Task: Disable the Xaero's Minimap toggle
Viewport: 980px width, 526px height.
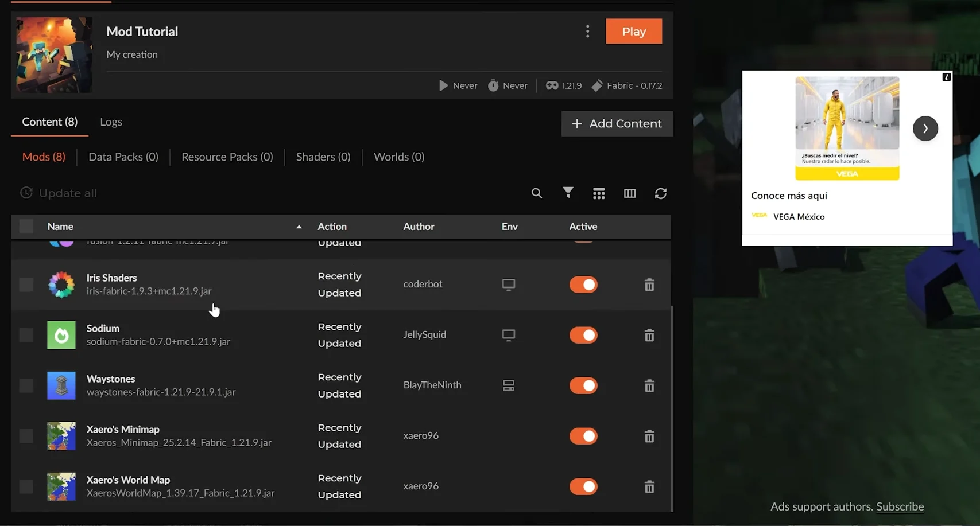Action: point(583,436)
